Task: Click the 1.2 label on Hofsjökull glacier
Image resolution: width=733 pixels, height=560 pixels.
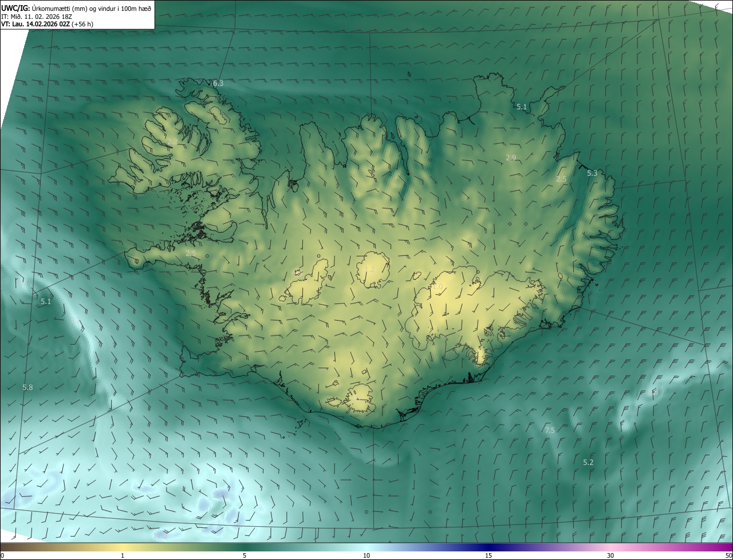Action: (369, 269)
